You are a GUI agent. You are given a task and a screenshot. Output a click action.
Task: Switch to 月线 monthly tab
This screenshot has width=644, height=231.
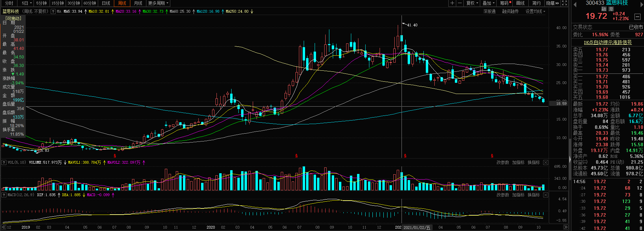click(x=138, y=3)
